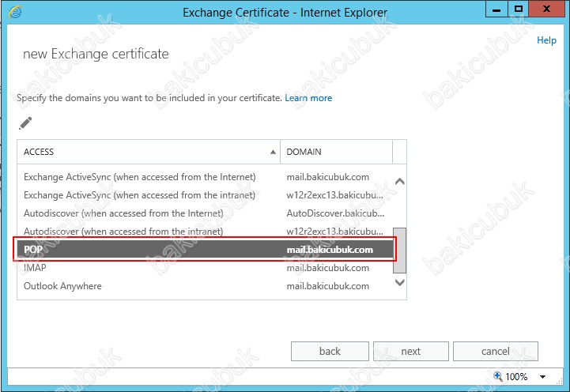Click the Internet Explorer title bar icon
This screenshot has height=392, width=570.
[x=15, y=11]
